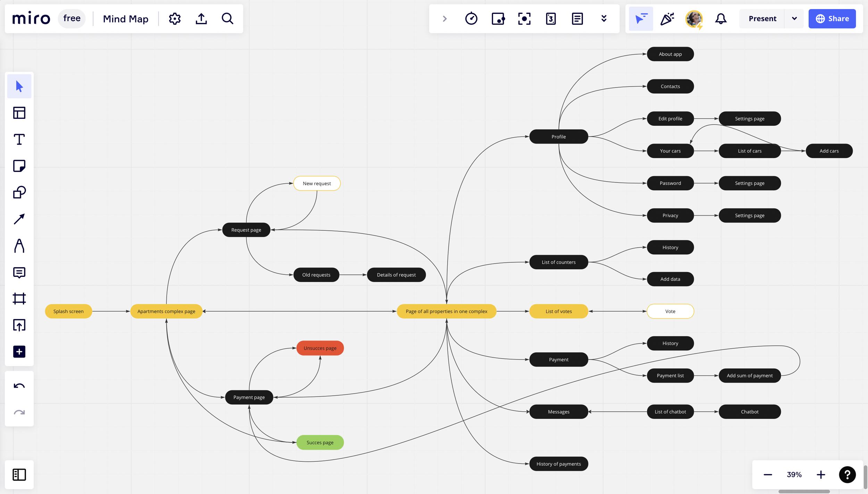Select the pen drawing tool
Screen dimensions: 868x494
(x=19, y=246)
